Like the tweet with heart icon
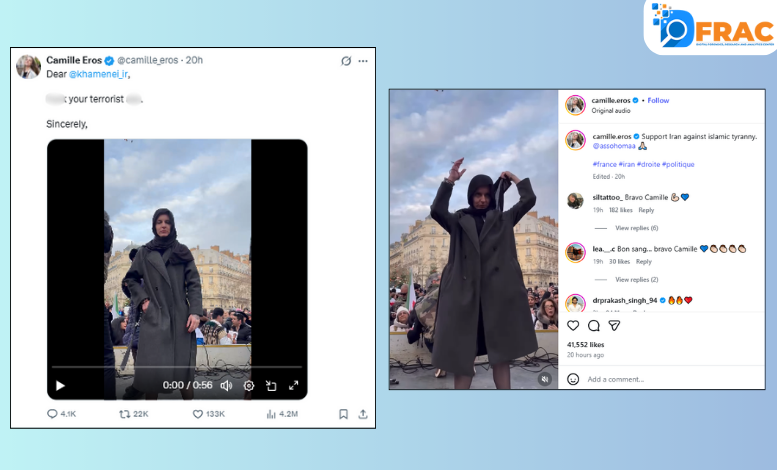The height and width of the screenshot is (470, 777). pyautogui.click(x=198, y=413)
